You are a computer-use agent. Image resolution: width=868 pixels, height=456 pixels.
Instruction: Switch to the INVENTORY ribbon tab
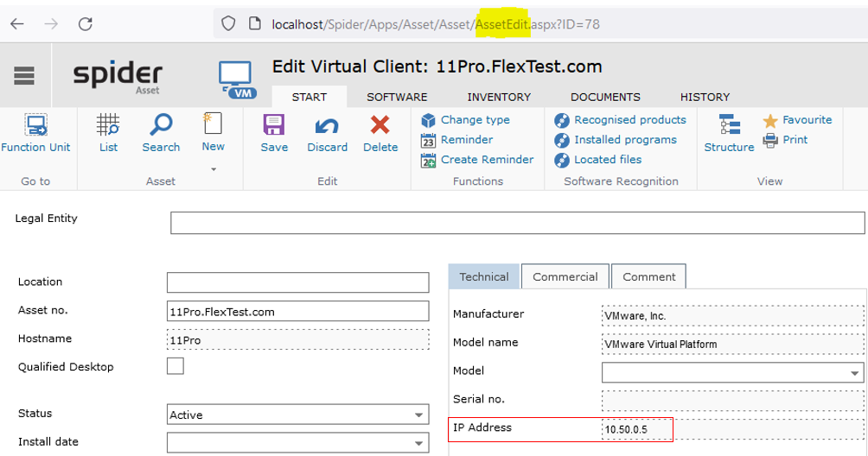tap(499, 97)
